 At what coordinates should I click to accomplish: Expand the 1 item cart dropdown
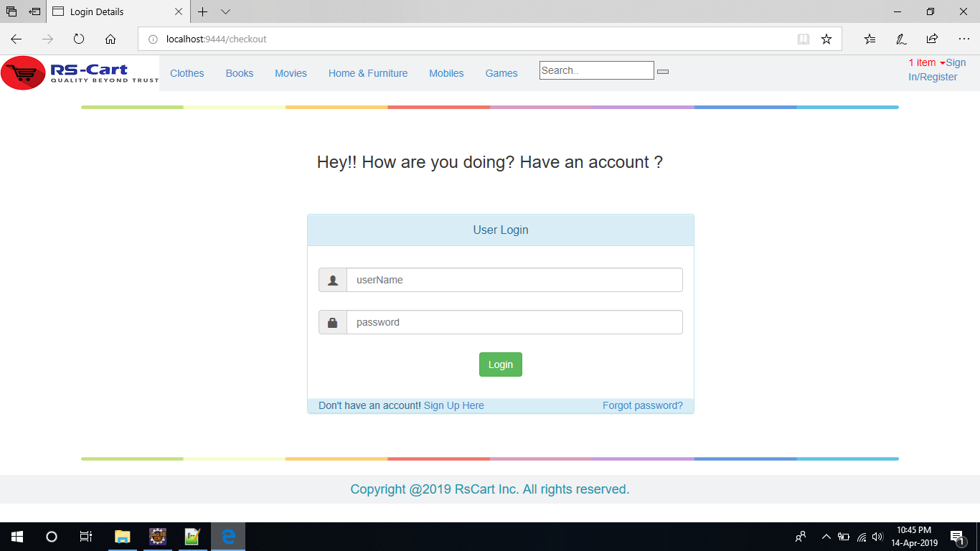coord(926,62)
